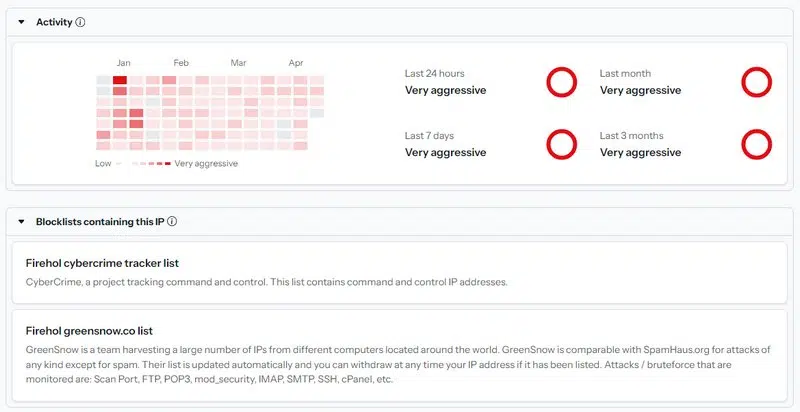Screen dimensions: 800x412
Task: Click the Last 7 days red ring indicator
Action: tap(562, 144)
